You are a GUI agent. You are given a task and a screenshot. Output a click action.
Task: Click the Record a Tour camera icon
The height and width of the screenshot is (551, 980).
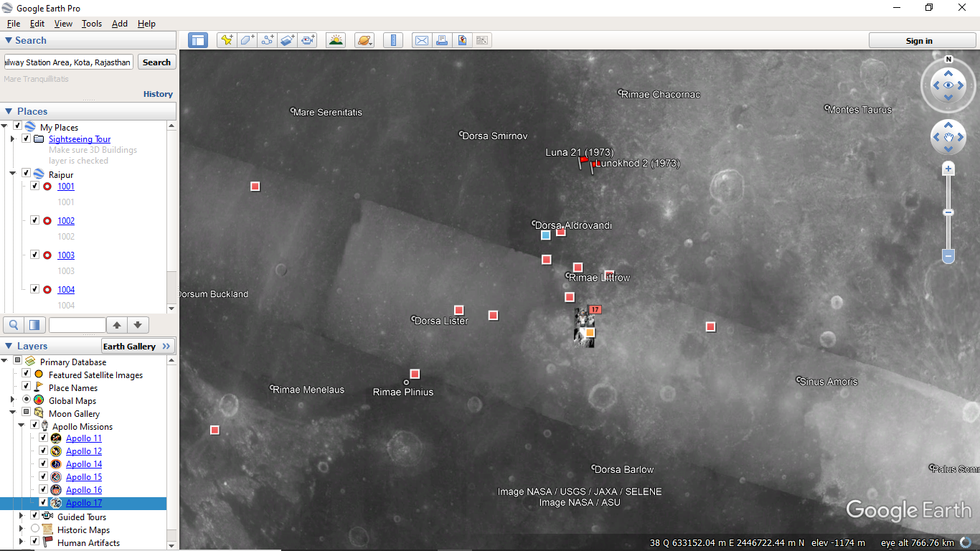click(308, 40)
